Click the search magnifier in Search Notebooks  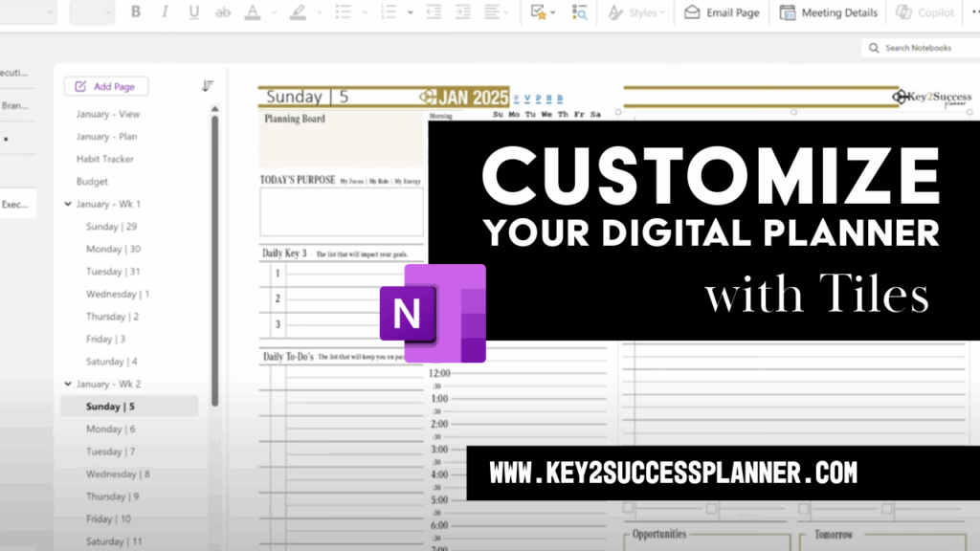[x=874, y=47]
